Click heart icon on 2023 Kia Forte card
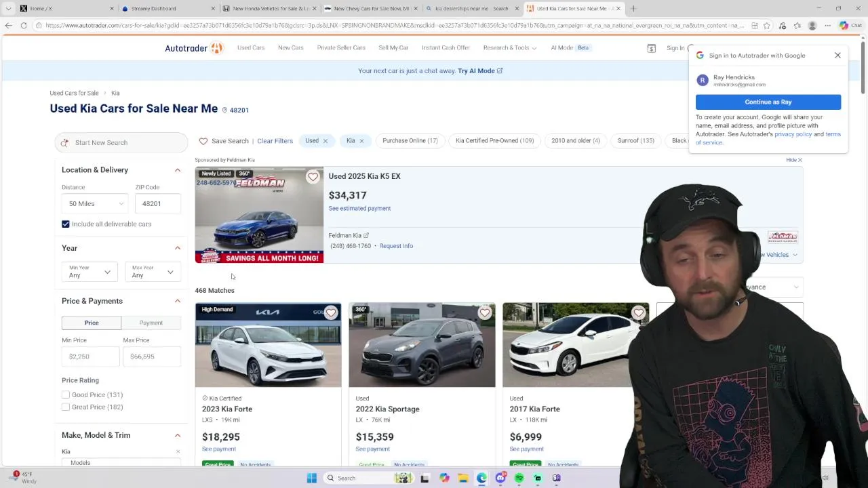This screenshot has width=868, height=488. tap(331, 312)
